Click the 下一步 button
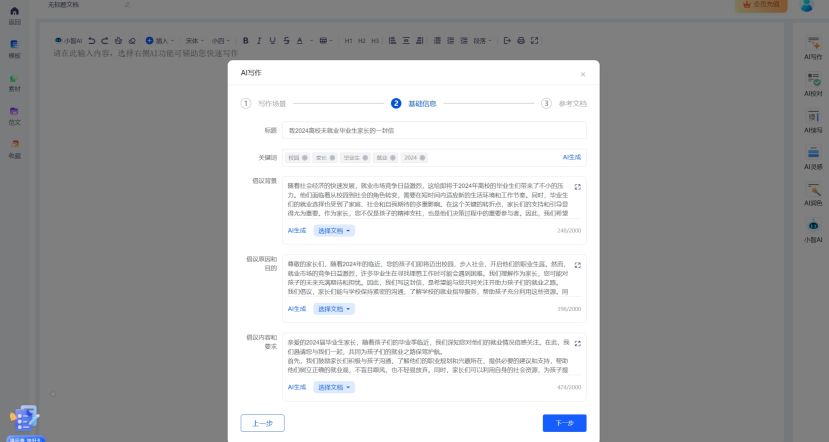The width and height of the screenshot is (829, 442). coord(565,423)
